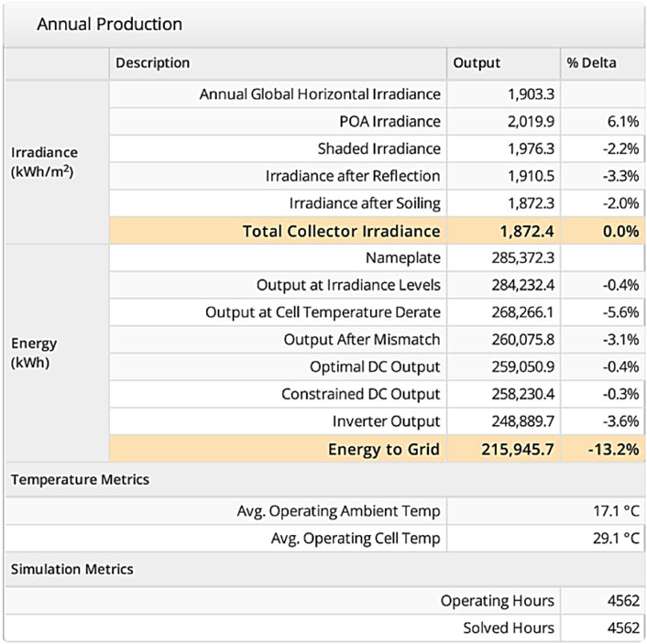This screenshot has width=647, height=644.
Task: Select the Optimal DC Output label
Action: (x=375, y=366)
